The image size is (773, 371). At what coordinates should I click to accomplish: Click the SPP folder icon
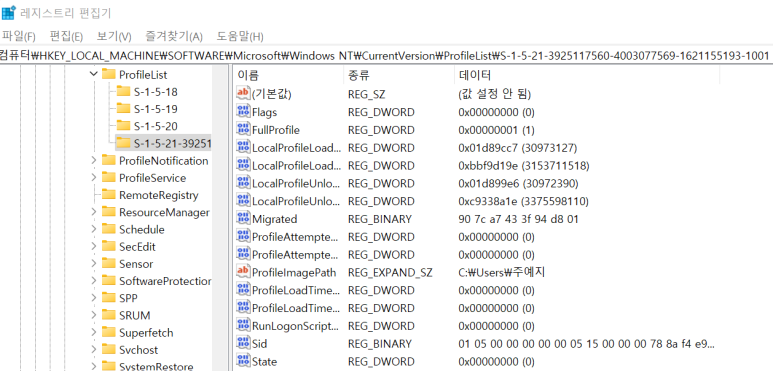coord(108,298)
